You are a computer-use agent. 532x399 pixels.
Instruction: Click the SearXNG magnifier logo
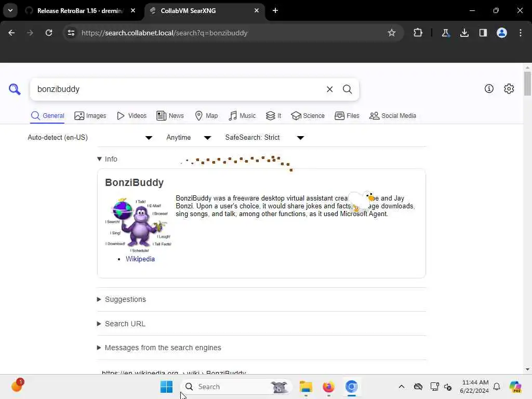point(15,89)
